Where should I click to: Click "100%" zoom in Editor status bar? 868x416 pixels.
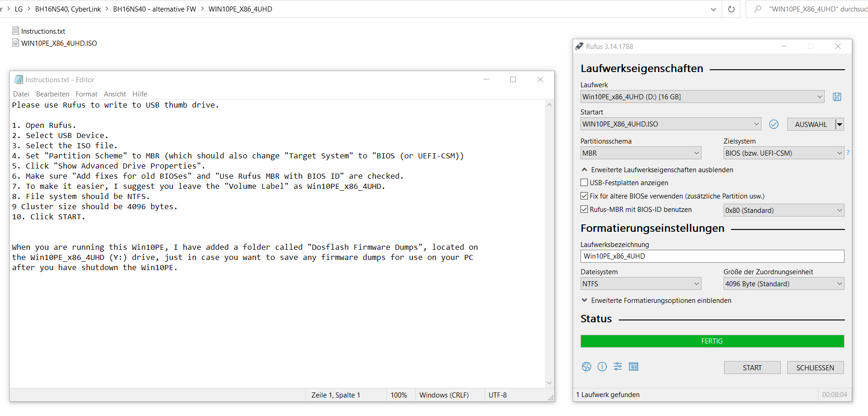[399, 395]
